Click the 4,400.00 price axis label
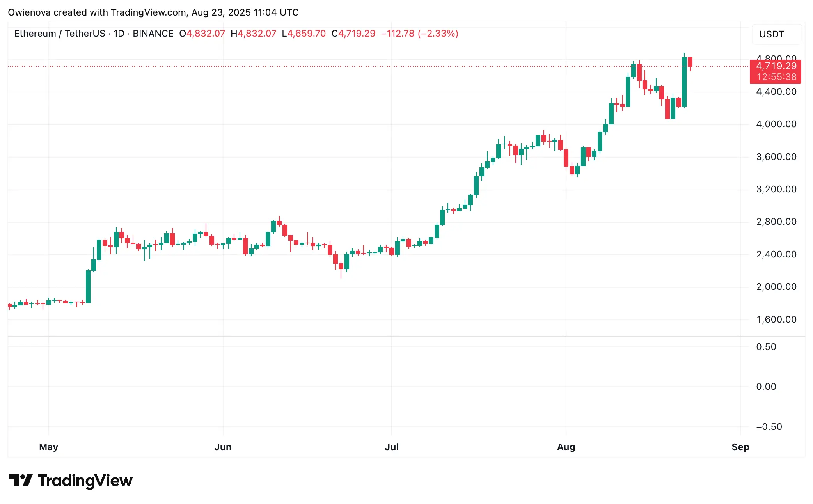813x504 pixels. (776, 92)
